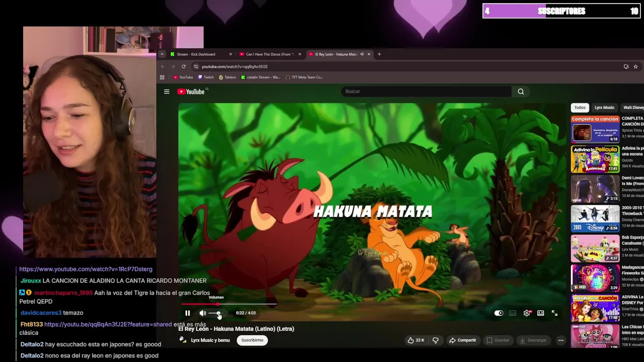Save the video with Guardar
The image size is (644, 362).
coord(498,340)
